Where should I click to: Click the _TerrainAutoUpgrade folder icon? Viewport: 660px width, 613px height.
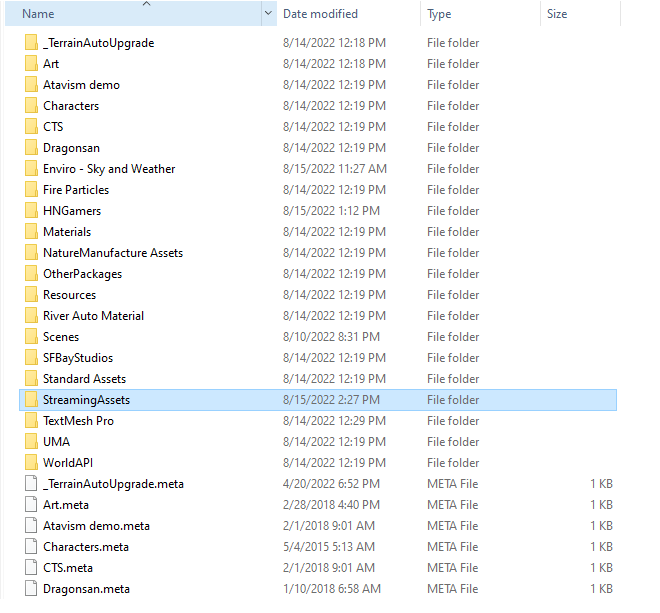(31, 43)
